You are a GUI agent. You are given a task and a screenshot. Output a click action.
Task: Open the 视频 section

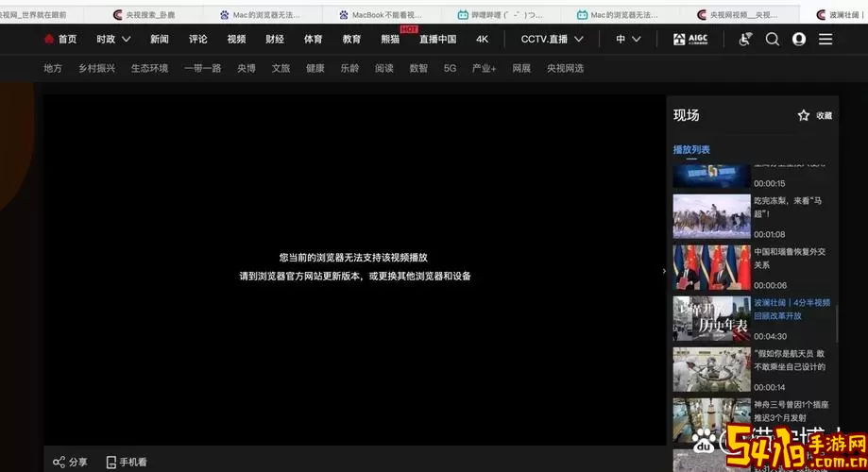coord(236,40)
